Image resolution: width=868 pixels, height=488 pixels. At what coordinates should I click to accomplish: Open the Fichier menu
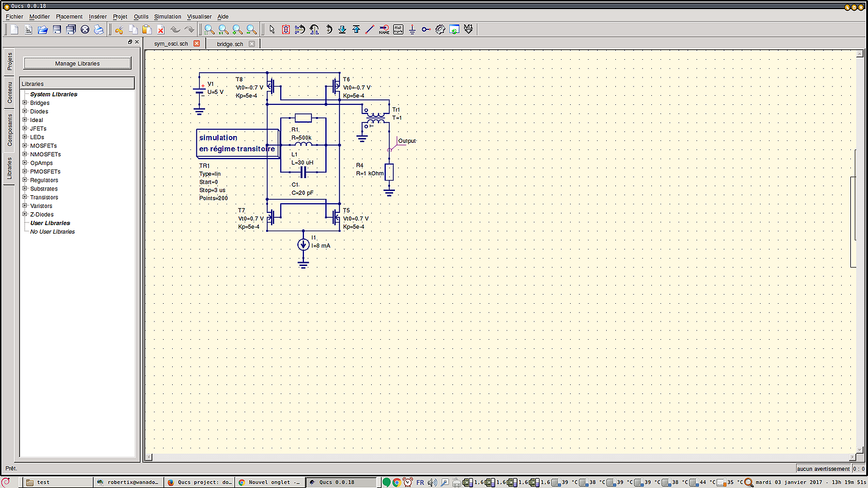(x=15, y=16)
